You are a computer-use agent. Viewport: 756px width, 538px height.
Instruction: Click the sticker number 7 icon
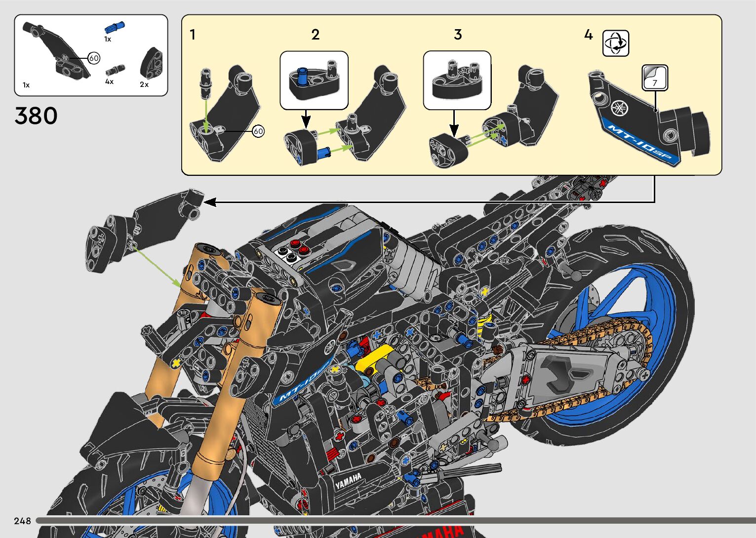click(x=655, y=78)
